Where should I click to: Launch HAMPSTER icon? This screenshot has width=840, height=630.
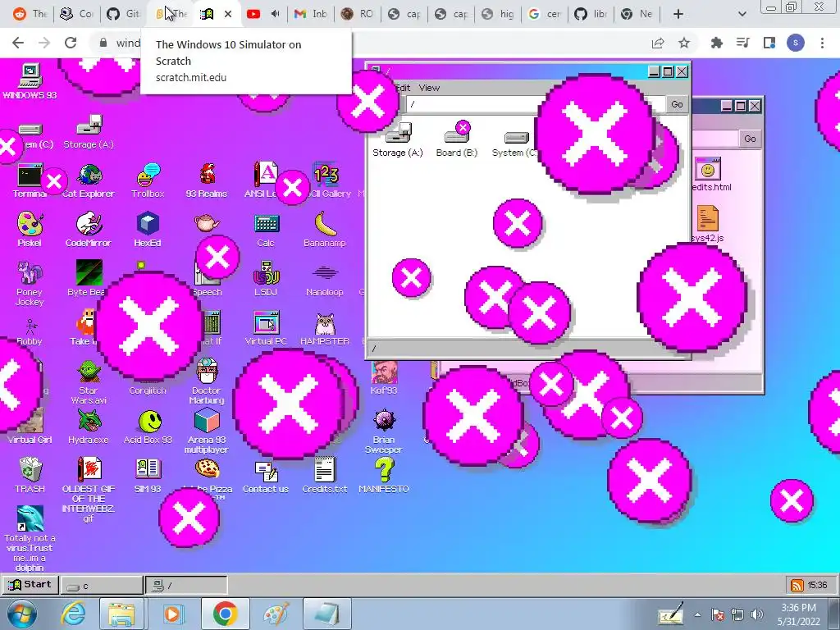pos(325,328)
